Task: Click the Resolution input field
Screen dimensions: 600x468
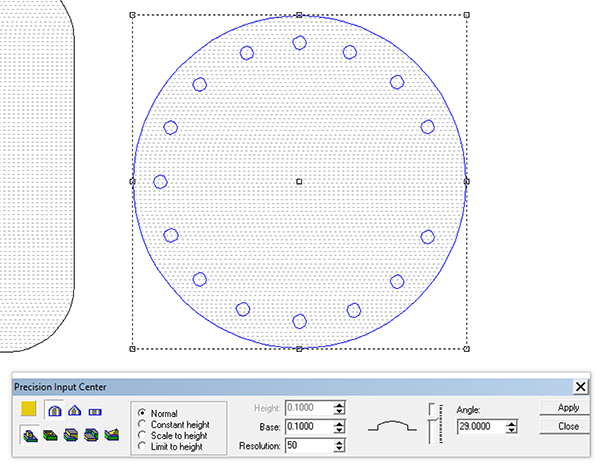Action: pyautogui.click(x=309, y=445)
